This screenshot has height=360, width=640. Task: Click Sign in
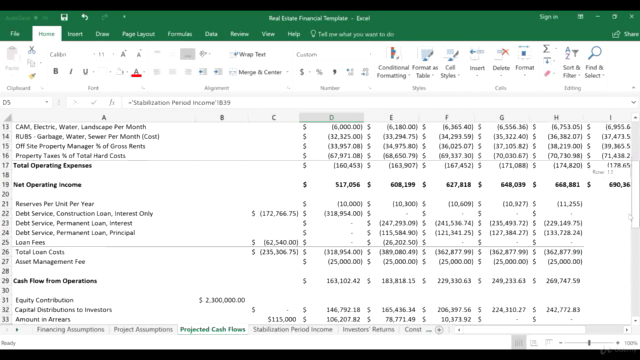click(549, 17)
